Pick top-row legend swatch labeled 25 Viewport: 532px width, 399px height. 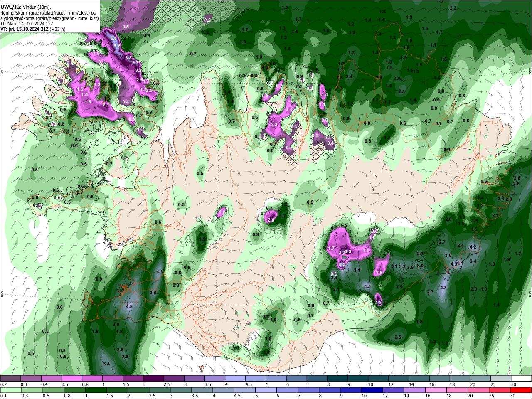point(501,379)
